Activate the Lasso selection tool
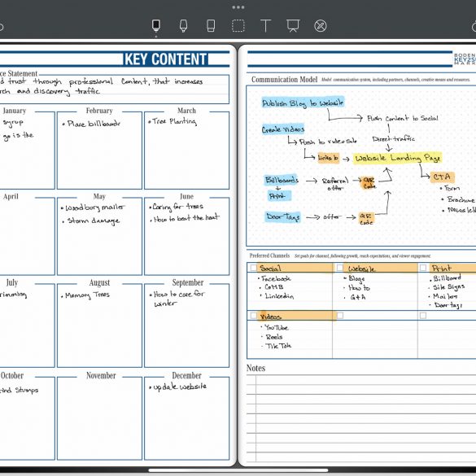 click(238, 25)
